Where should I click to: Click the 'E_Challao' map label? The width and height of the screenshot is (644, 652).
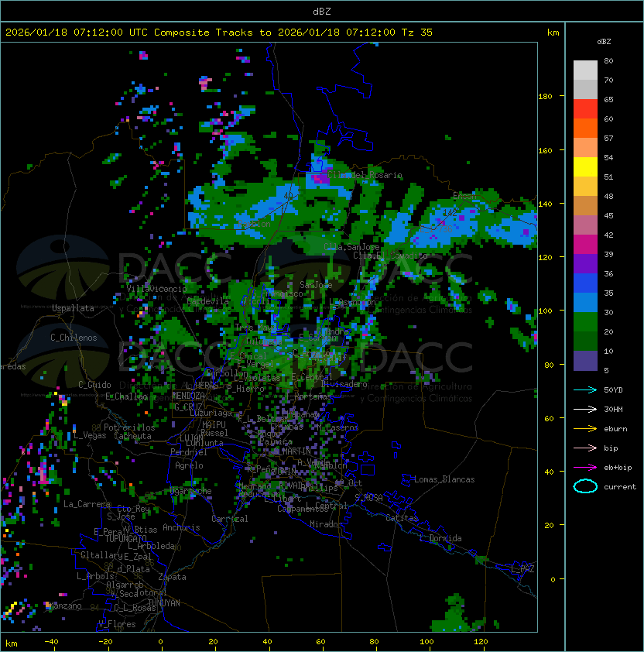pos(126,396)
